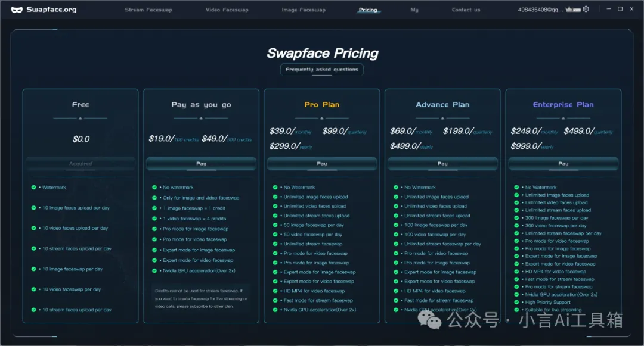Click the crown membership icon

click(573, 9)
